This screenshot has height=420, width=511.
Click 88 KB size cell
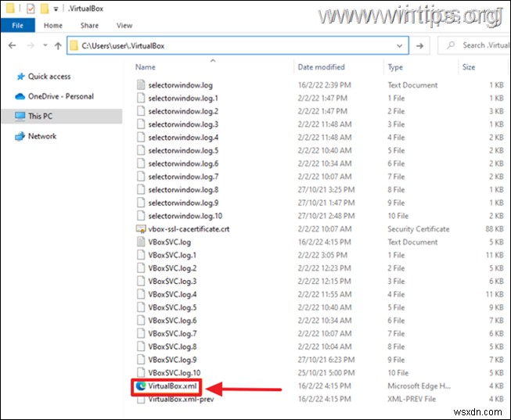(x=495, y=229)
